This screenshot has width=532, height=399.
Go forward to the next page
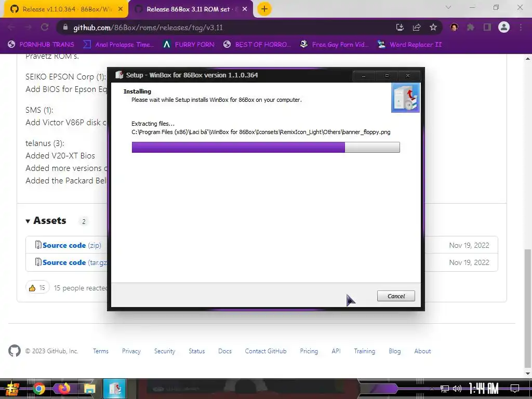tap(28, 28)
